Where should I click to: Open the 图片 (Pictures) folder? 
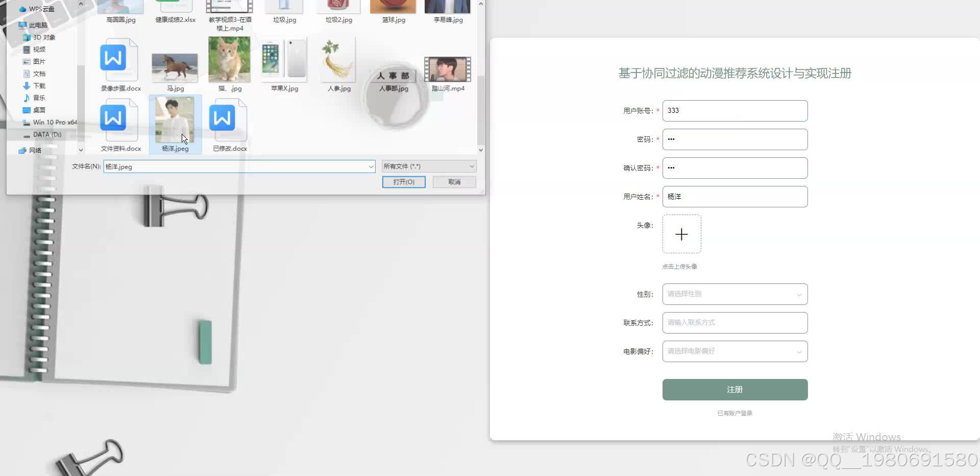pyautogui.click(x=38, y=61)
